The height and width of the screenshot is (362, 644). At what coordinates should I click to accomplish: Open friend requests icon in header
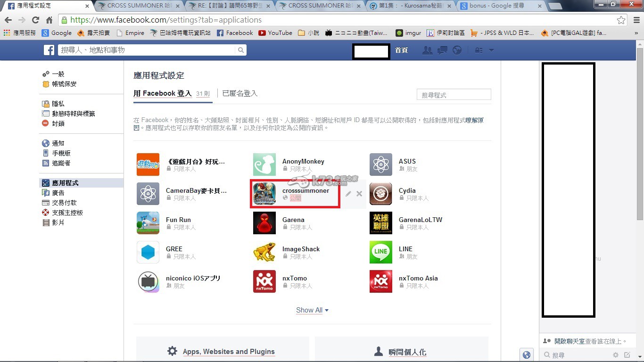click(x=428, y=50)
